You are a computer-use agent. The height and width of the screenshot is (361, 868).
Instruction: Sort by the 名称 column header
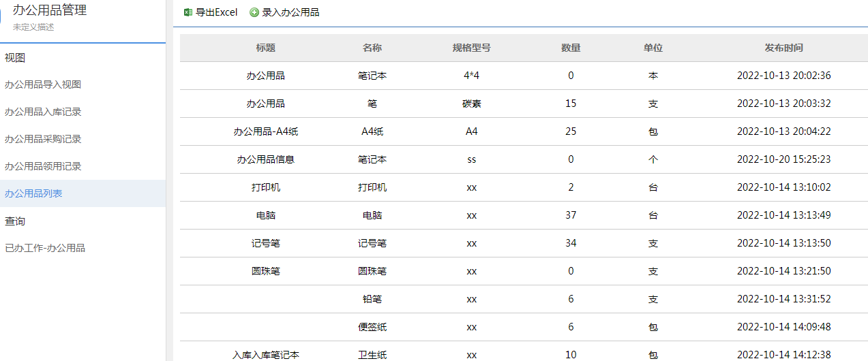[372, 48]
